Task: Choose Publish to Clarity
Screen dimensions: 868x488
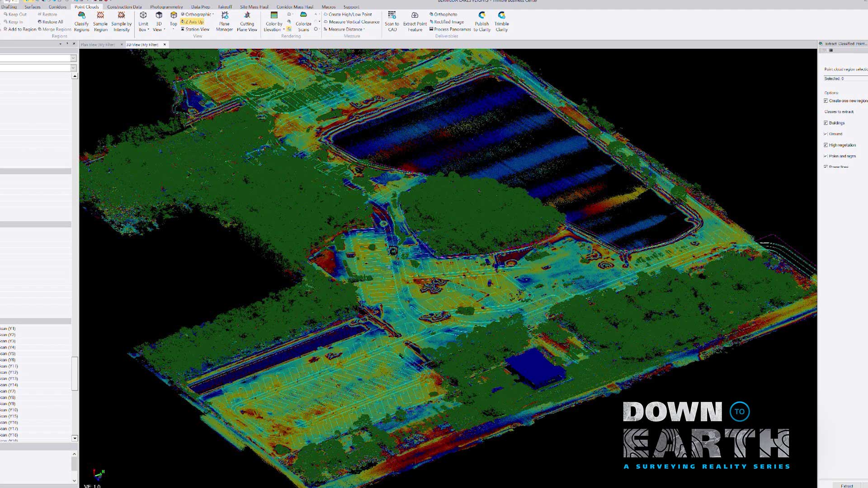Action: (482, 22)
